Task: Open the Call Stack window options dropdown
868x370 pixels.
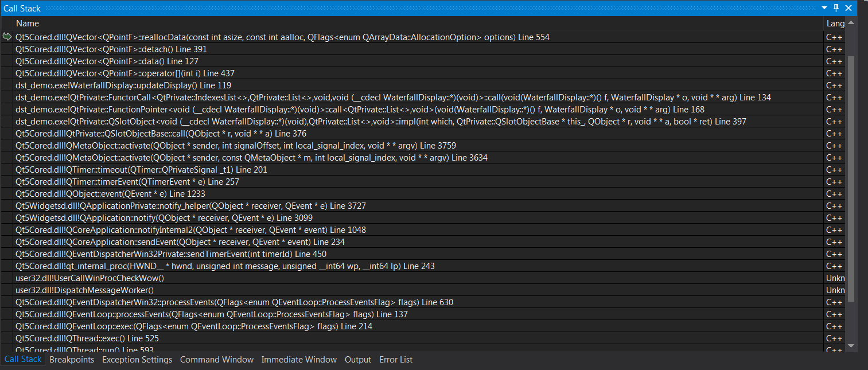Action: [x=824, y=8]
